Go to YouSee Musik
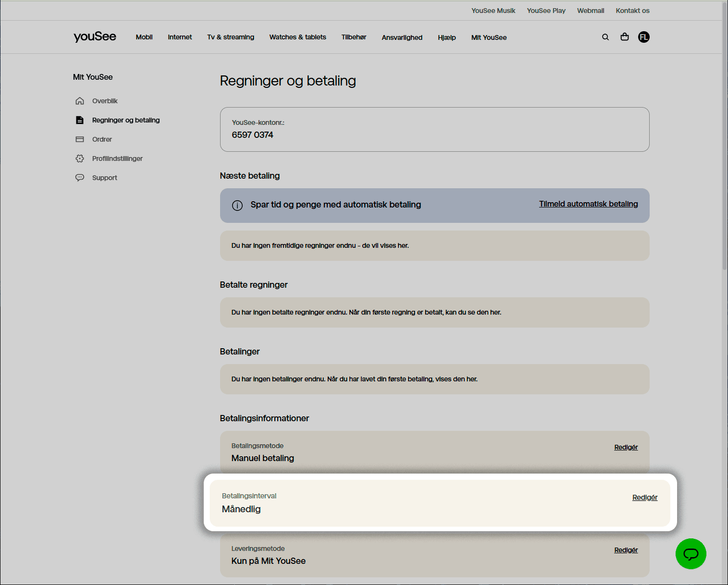 493,11
